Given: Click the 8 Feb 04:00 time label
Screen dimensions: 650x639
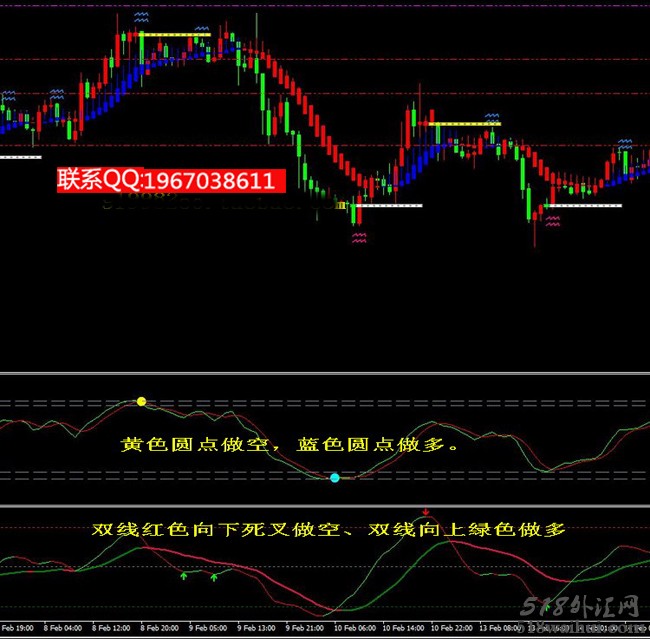Looking at the screenshot, I should pos(63,628).
